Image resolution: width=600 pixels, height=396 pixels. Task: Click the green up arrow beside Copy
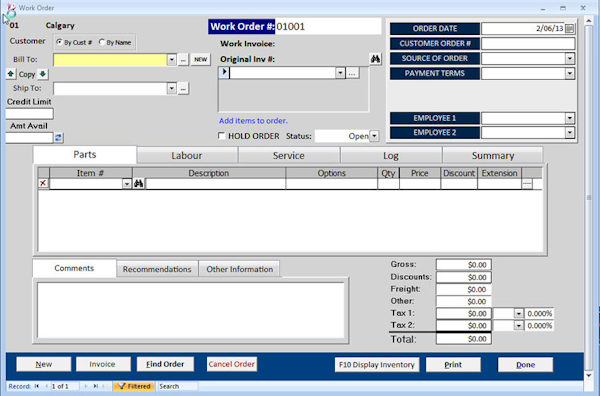tap(11, 74)
